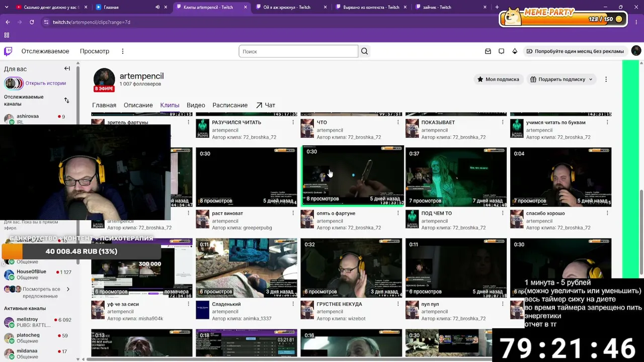Open options for clip ПОКАЗЫВАЕТ
Image resolution: width=644 pixels, height=362 pixels.
click(503, 122)
